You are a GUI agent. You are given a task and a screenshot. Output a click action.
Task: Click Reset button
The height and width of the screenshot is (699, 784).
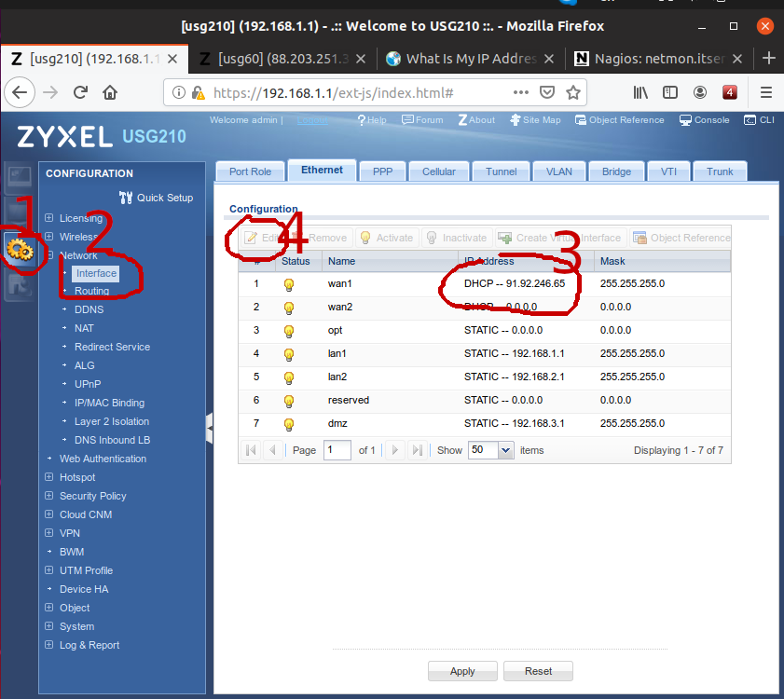coord(538,671)
